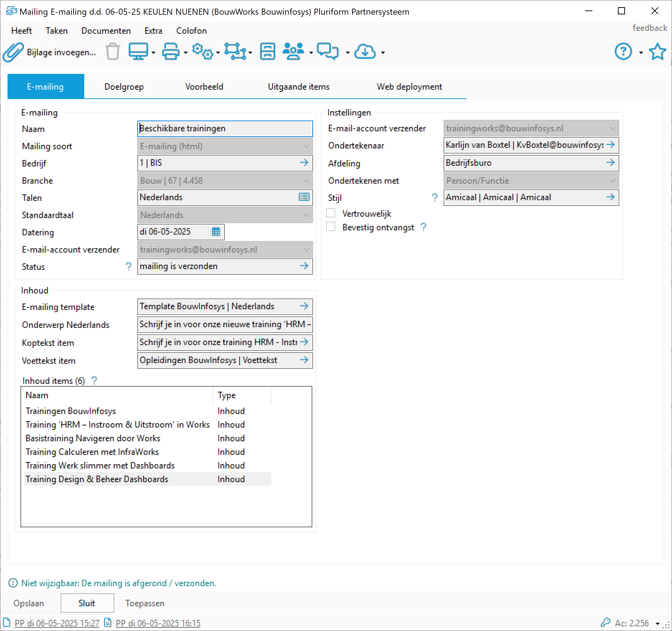672x631 pixels.
Task: Click the paperclip Bijlage invoegen icon
Action: point(13,52)
